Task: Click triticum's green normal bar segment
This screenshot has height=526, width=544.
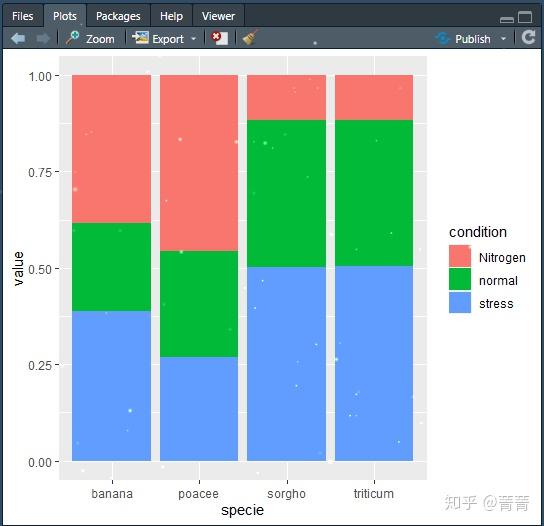Action: 374,193
